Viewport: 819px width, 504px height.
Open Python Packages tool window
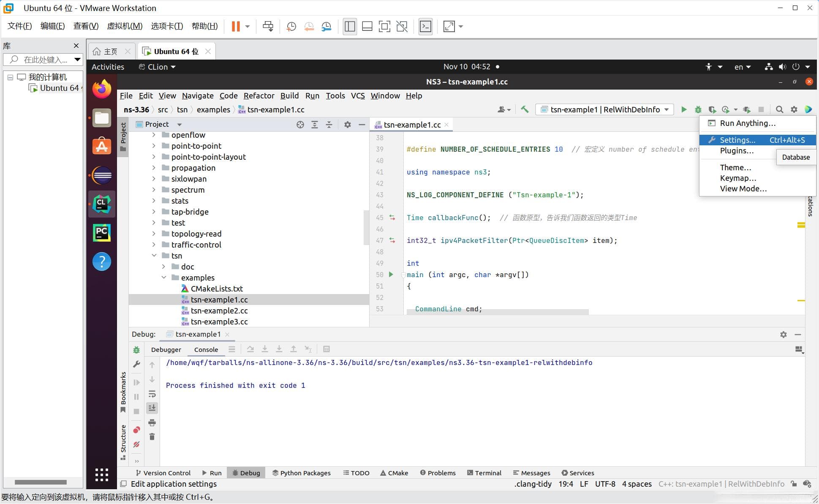click(x=301, y=473)
